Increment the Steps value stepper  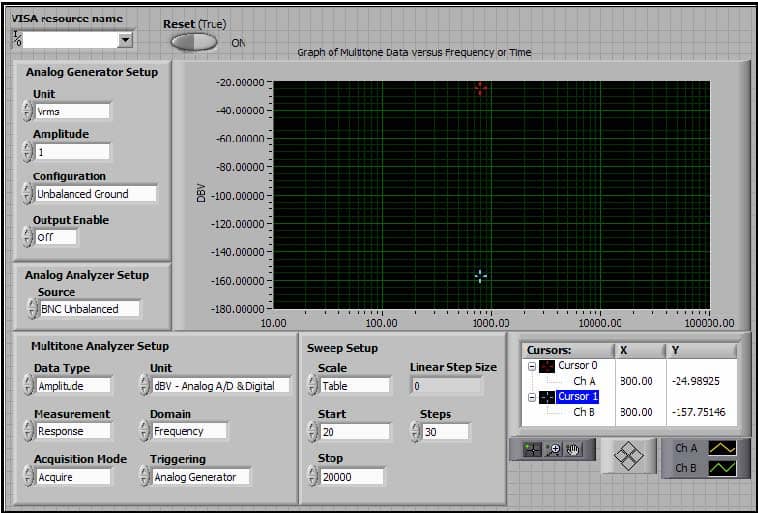[x=415, y=427]
